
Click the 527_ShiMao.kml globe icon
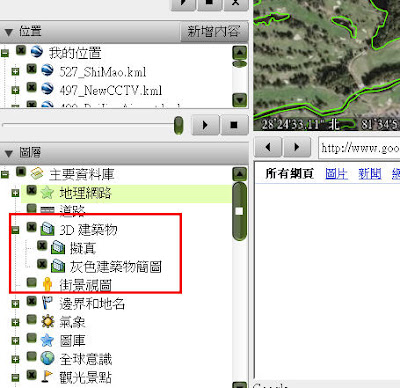tap(47, 70)
